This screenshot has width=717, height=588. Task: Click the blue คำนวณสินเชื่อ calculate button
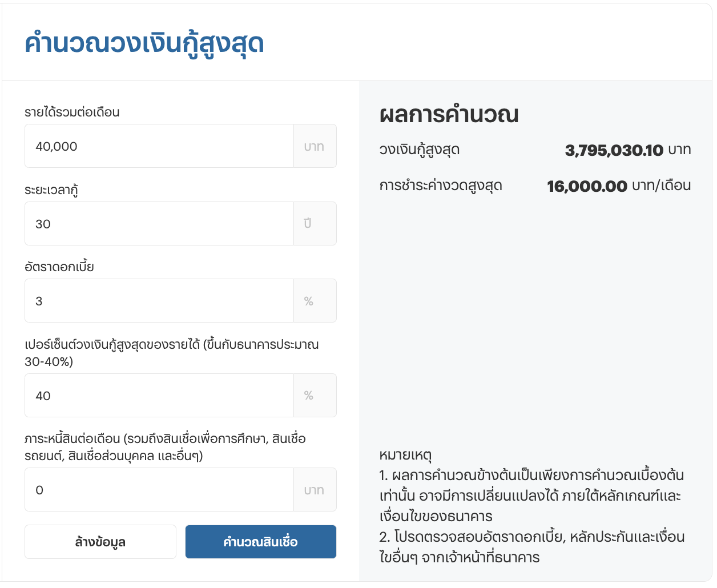point(261,542)
